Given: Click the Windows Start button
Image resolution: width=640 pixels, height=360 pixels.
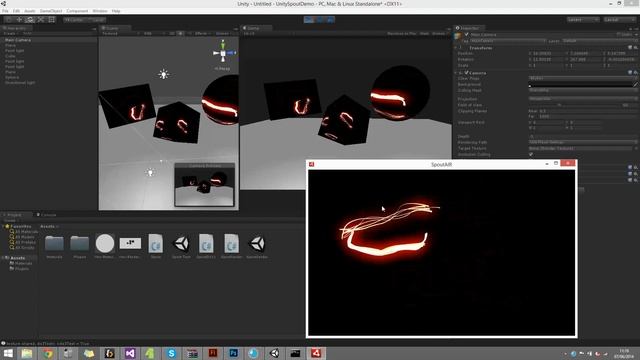Looking at the screenshot, I should 8,353.
